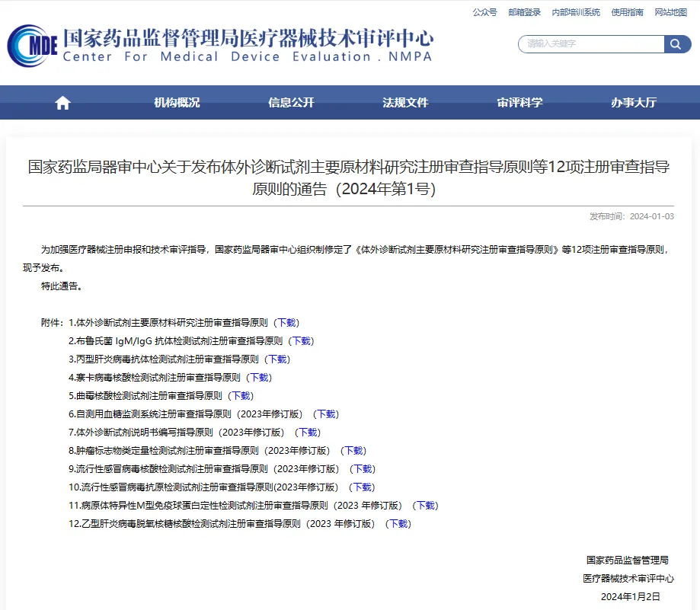
Task: Open the 办事大厅 menu
Action: 634,103
